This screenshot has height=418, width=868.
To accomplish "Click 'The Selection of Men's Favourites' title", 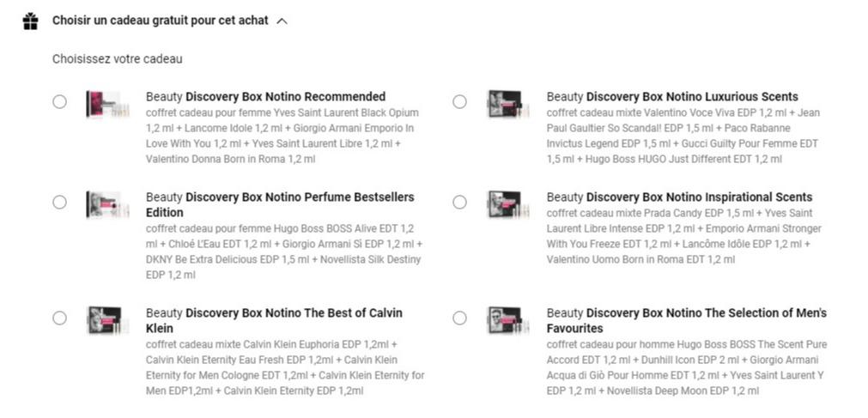I will click(687, 320).
